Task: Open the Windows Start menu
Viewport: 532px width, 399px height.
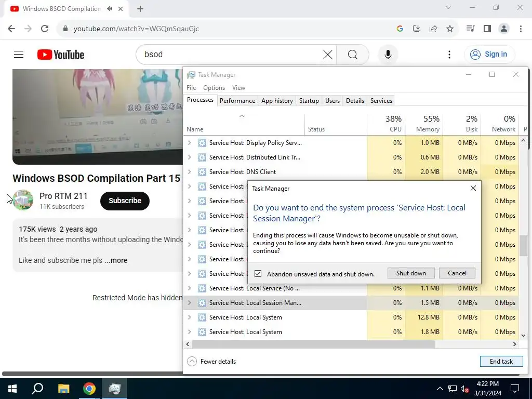Action: (x=12, y=389)
